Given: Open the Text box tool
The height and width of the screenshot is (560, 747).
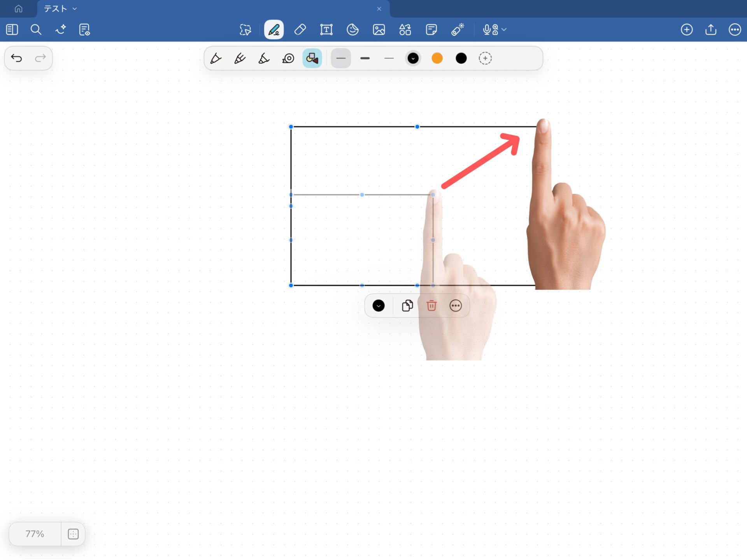Looking at the screenshot, I should point(326,30).
